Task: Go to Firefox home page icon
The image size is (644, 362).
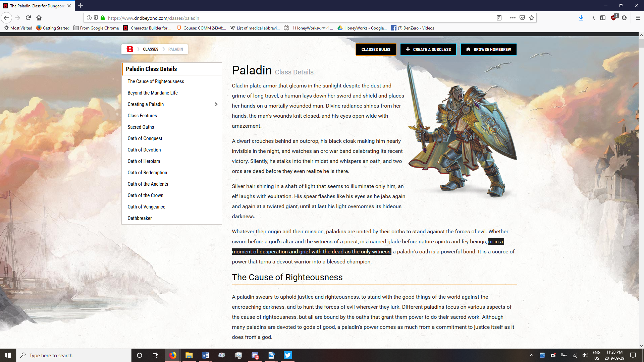Action: pyautogui.click(x=39, y=18)
